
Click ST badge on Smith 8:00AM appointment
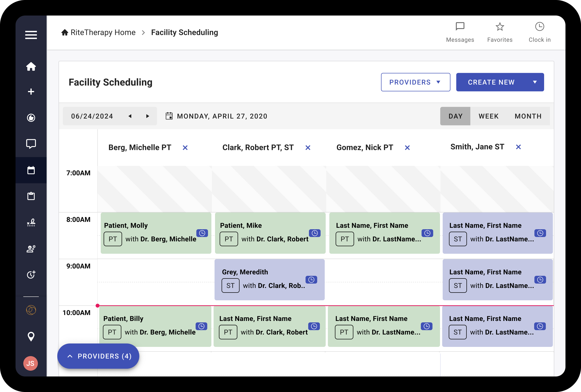tap(457, 239)
